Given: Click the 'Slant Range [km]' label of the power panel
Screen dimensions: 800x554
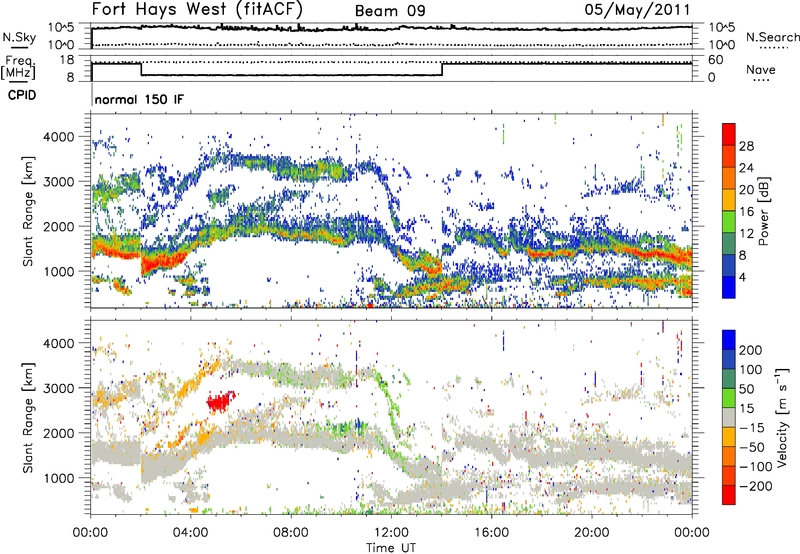Looking at the screenshot, I should tap(28, 211).
